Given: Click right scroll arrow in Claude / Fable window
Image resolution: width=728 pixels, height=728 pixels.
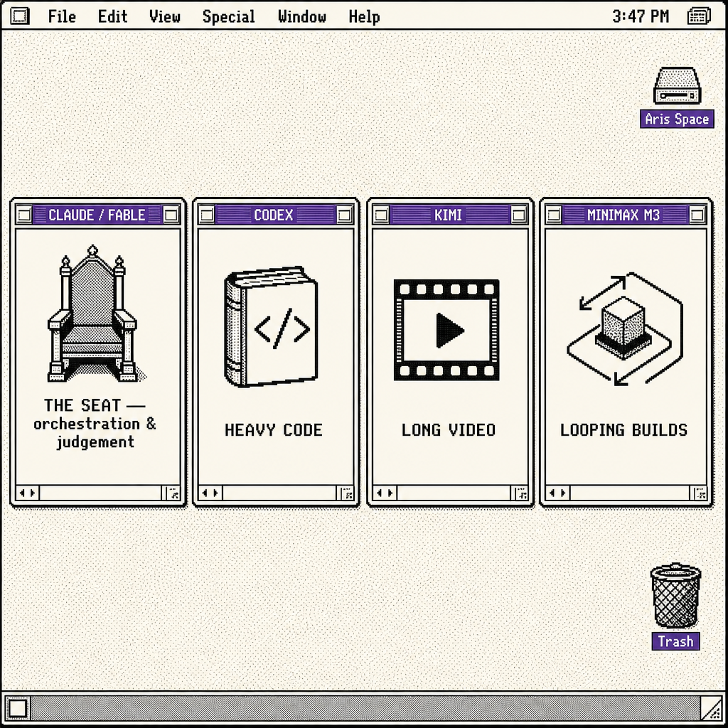Looking at the screenshot, I should (33, 493).
